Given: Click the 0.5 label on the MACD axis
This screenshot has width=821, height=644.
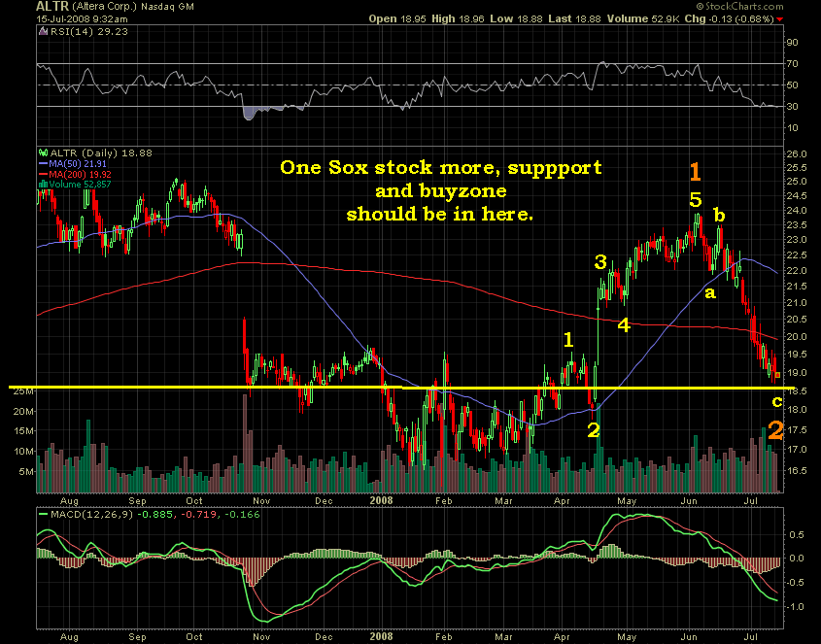Looking at the screenshot, I should pos(797,534).
